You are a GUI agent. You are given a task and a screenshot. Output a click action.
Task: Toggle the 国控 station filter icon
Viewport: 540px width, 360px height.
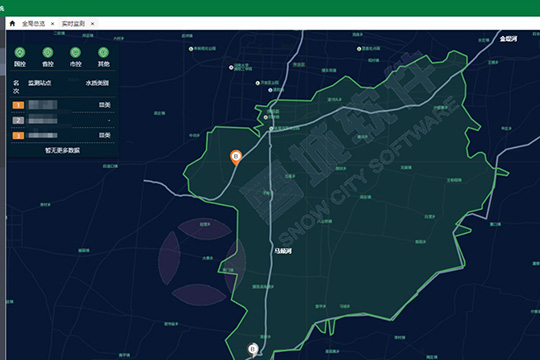[20, 53]
